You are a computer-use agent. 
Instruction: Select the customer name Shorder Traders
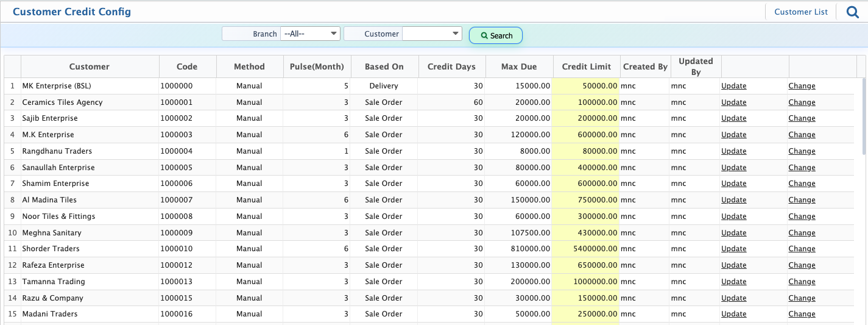tap(51, 249)
